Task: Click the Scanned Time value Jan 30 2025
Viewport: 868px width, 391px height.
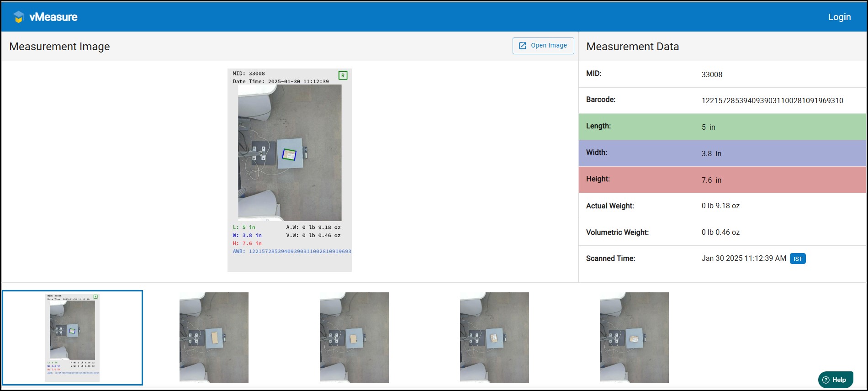Action: [744, 258]
